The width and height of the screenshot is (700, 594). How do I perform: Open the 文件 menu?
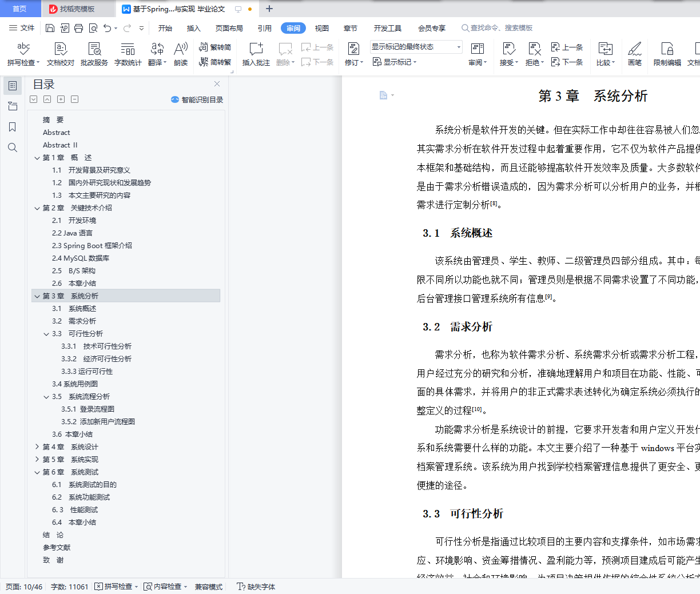click(x=22, y=28)
